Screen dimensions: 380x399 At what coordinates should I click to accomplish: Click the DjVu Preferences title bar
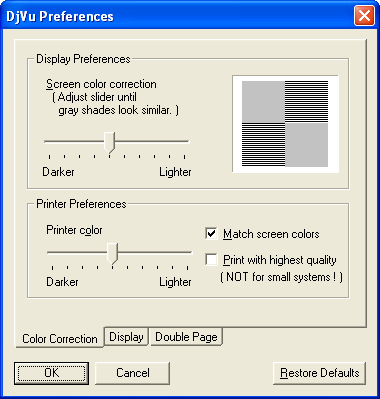(177, 16)
